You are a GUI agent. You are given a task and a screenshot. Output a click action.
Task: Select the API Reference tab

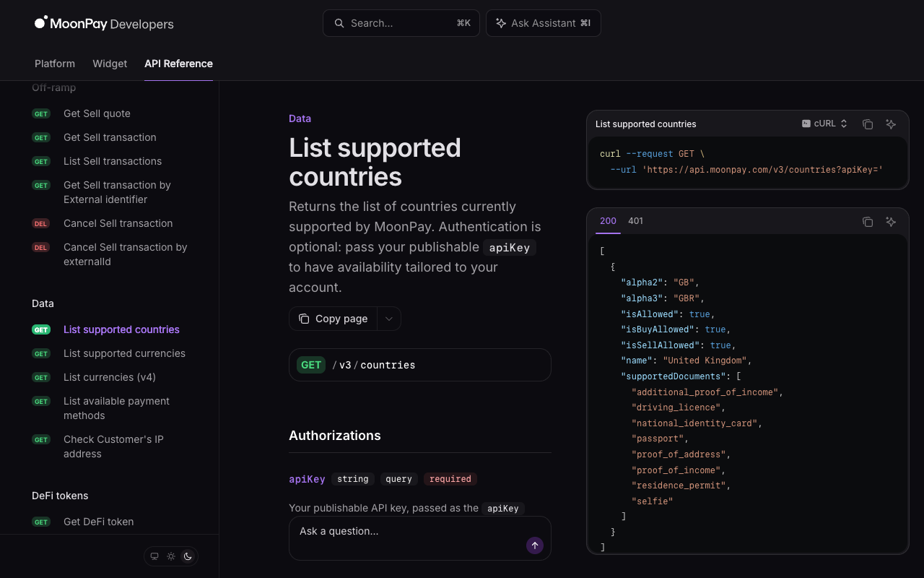coord(178,64)
